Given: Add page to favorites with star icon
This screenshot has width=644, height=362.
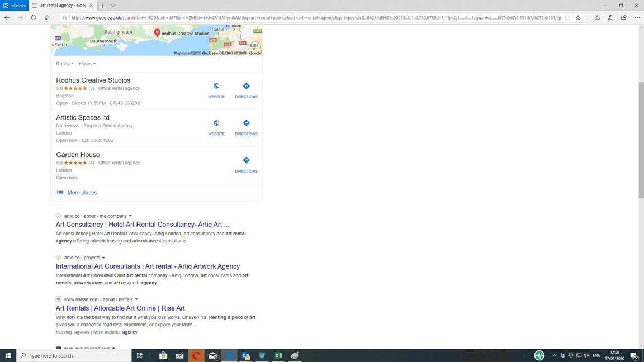Looking at the screenshot, I should (578, 18).
